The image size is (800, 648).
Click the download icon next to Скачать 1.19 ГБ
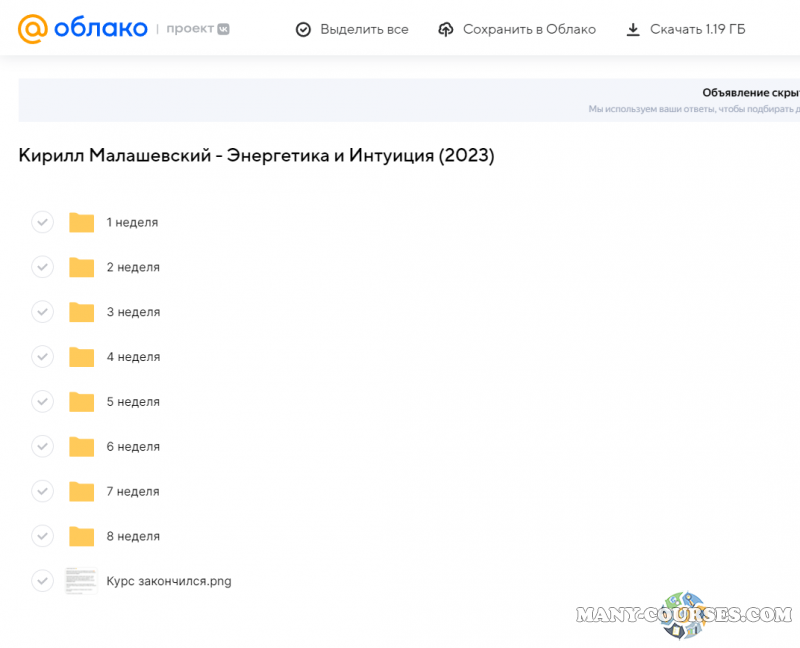633,29
